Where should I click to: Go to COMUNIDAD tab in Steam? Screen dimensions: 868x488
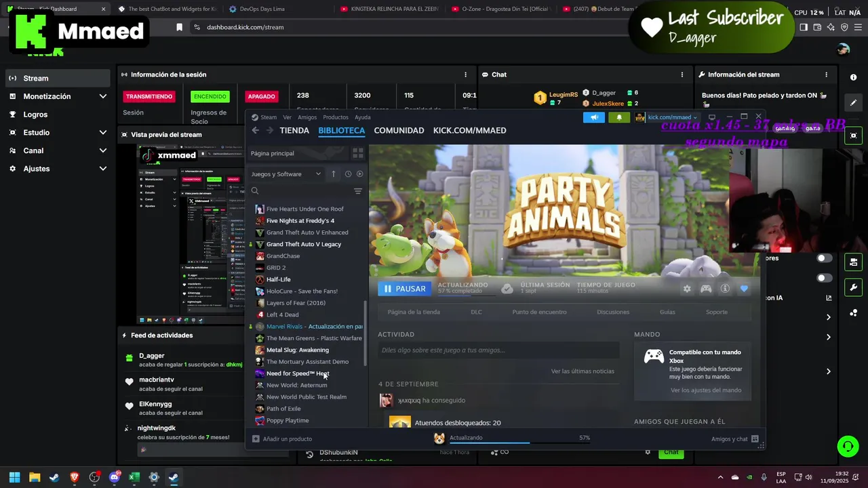point(399,130)
